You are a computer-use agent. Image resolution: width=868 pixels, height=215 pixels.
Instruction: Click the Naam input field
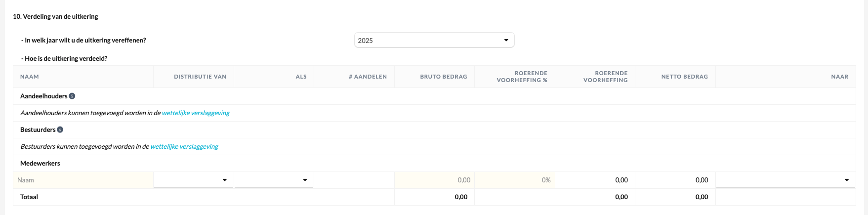[x=83, y=180]
